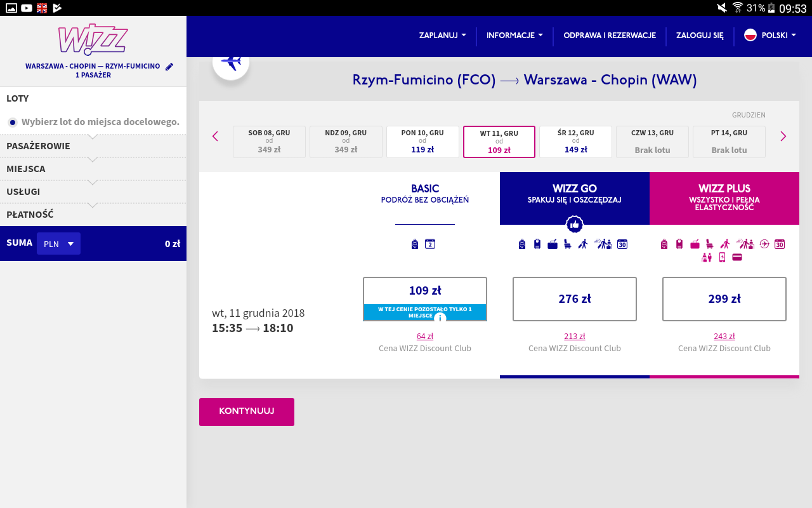812x508 pixels.
Task: Click the Wizz Air logo
Action: (93, 40)
